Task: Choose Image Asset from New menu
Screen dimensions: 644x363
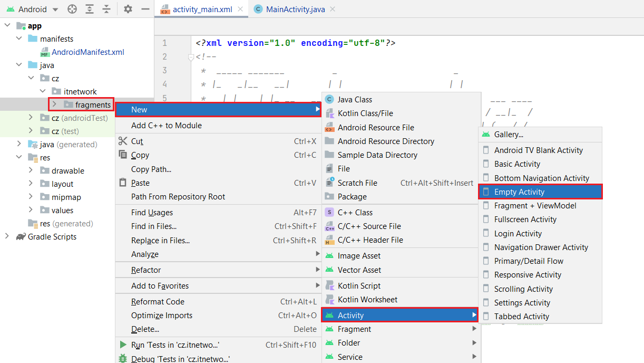Action: [x=359, y=256]
